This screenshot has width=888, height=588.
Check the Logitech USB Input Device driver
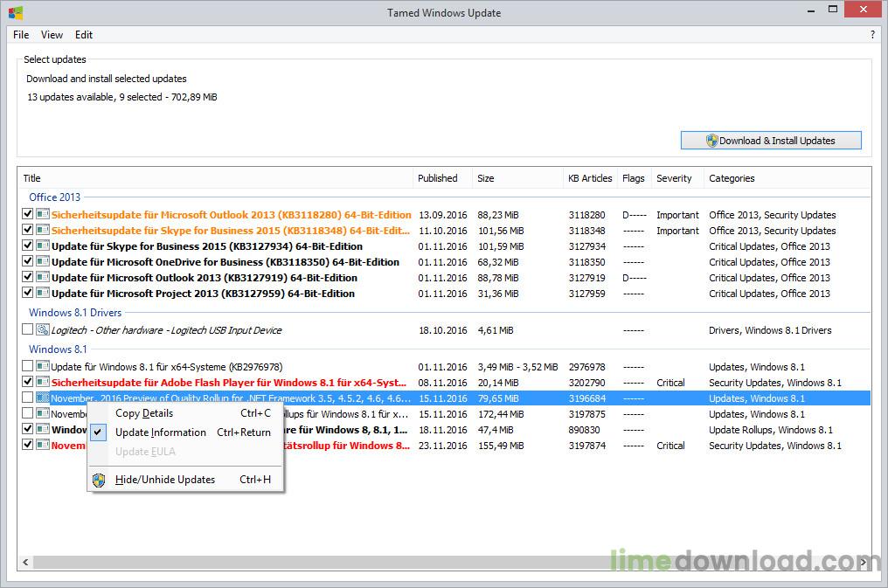tap(27, 329)
